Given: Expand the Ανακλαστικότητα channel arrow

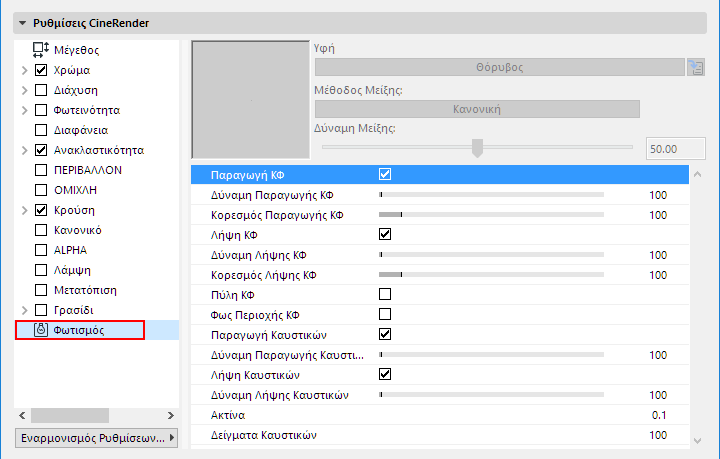Looking at the screenshot, I should [24, 150].
